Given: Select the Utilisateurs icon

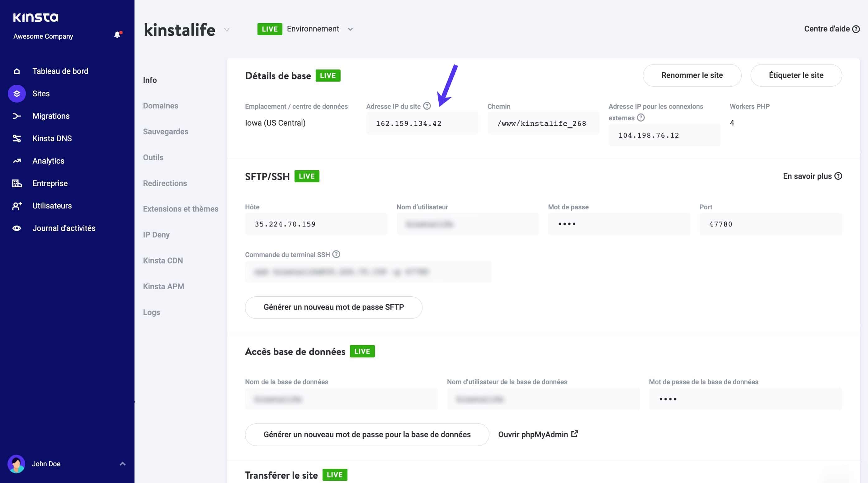Looking at the screenshot, I should pyautogui.click(x=17, y=205).
